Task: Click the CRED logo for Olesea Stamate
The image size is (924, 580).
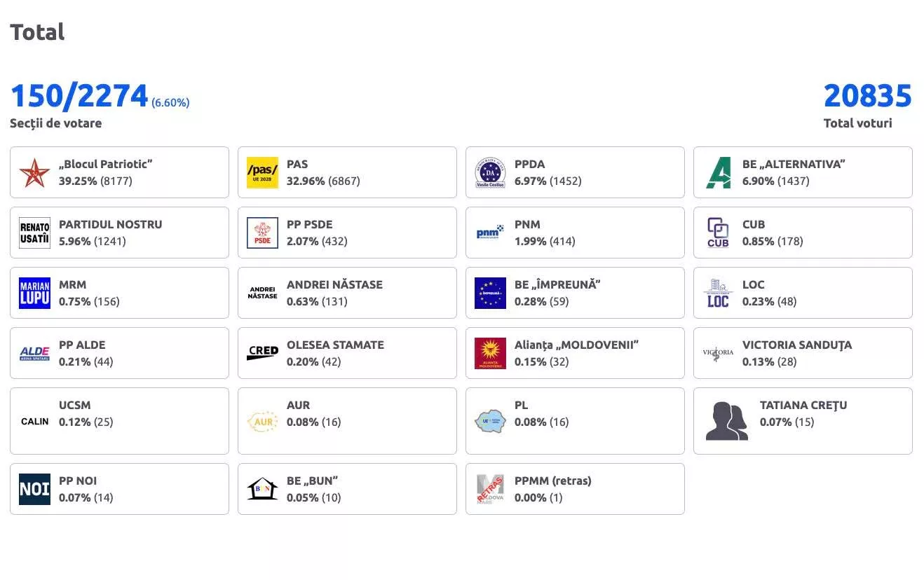Action: (x=262, y=353)
